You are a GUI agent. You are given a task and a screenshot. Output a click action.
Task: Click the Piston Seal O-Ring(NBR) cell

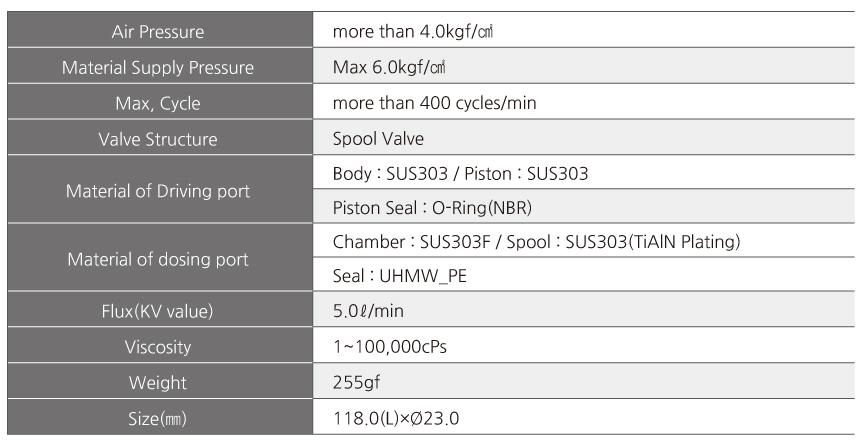(x=584, y=207)
